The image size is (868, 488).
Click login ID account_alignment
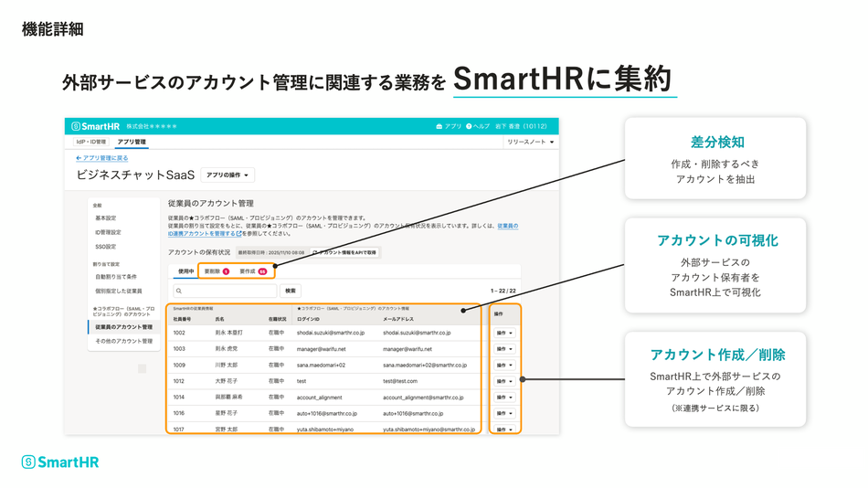point(320,398)
